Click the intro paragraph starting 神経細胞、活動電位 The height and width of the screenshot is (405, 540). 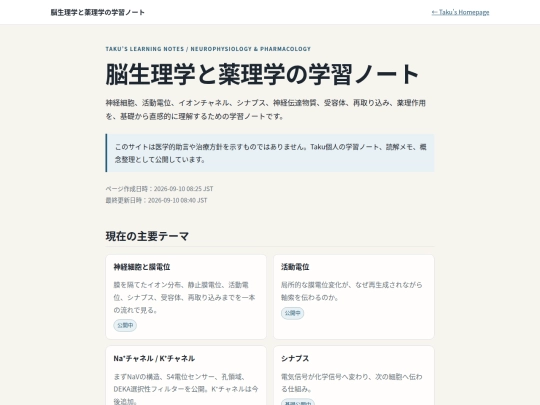coord(266,110)
